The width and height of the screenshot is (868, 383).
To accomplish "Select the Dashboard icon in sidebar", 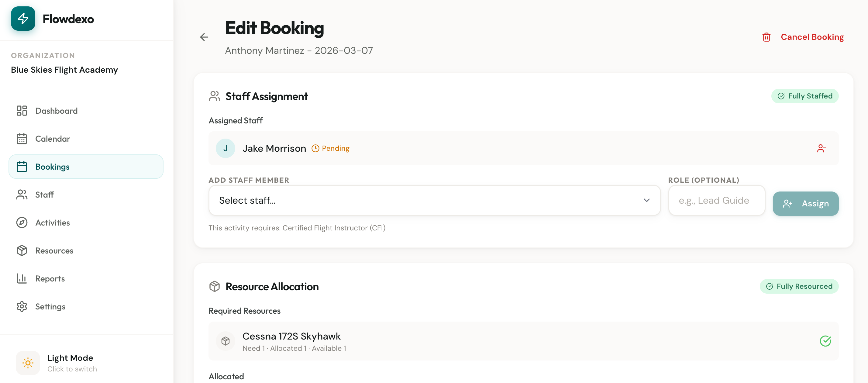I will [22, 111].
